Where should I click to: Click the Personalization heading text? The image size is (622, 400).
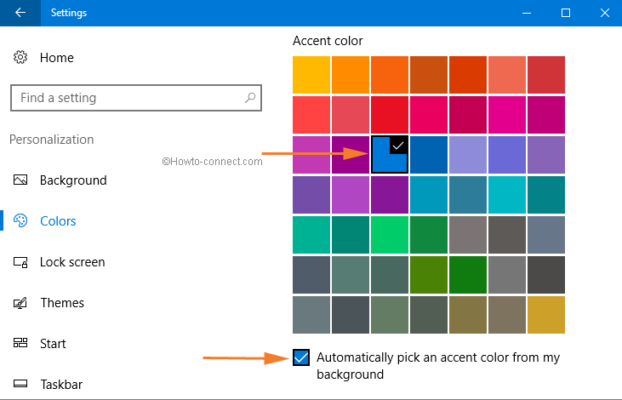(x=52, y=139)
